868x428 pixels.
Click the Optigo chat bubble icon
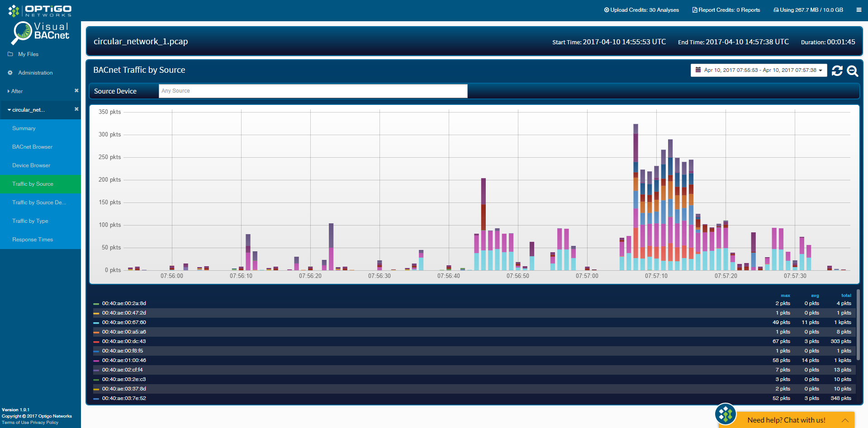(x=726, y=414)
